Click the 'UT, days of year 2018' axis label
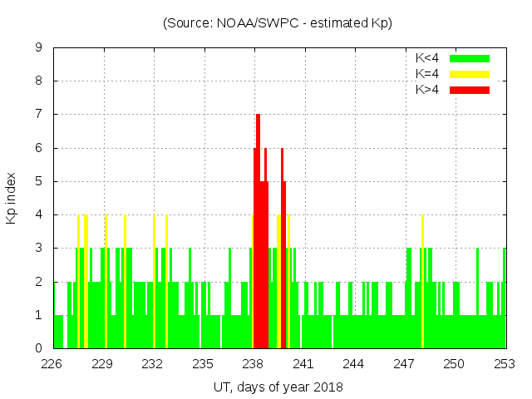The image size is (532, 399). click(x=278, y=387)
